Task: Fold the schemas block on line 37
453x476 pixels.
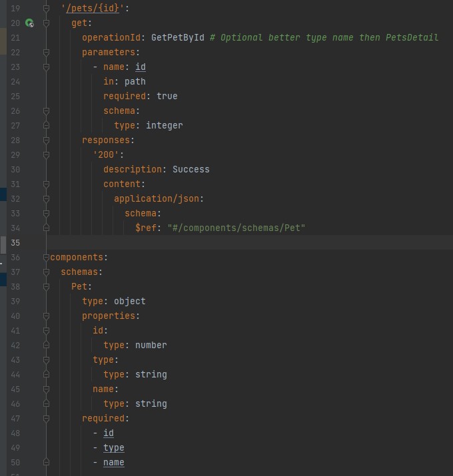Action: 46,272
